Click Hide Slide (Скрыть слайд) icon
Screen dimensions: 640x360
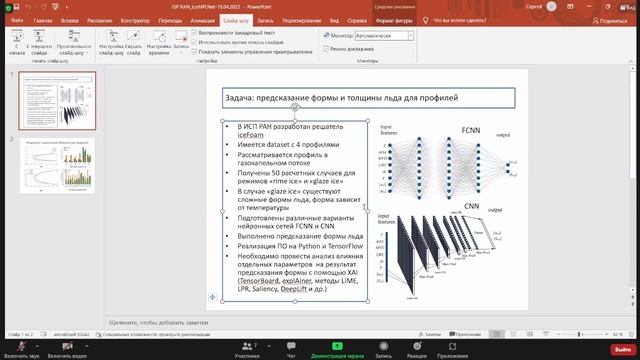[x=133, y=42]
